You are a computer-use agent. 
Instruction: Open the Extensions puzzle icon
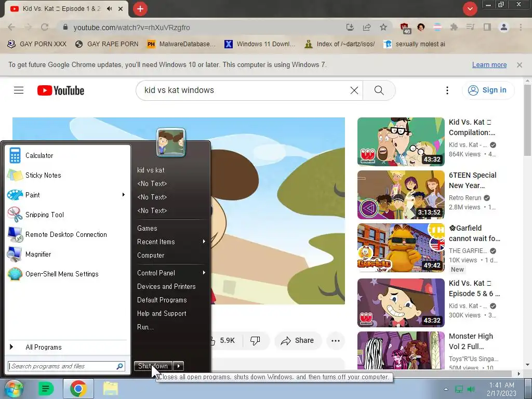(454, 27)
